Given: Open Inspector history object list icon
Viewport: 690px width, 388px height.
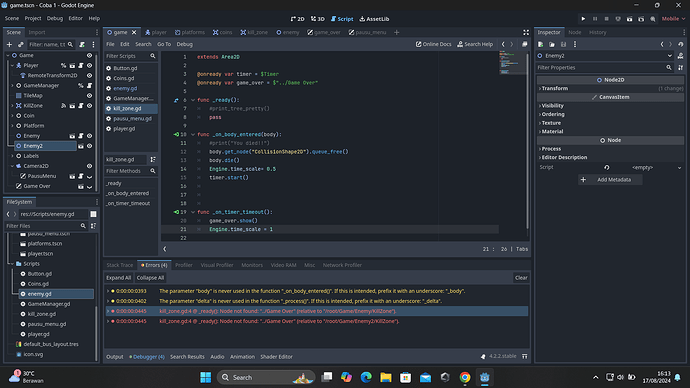Looking at the screenshot, I should click(680, 44).
